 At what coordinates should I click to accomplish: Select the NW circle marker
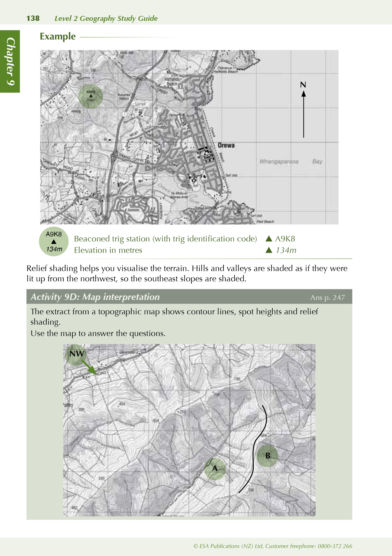76,354
